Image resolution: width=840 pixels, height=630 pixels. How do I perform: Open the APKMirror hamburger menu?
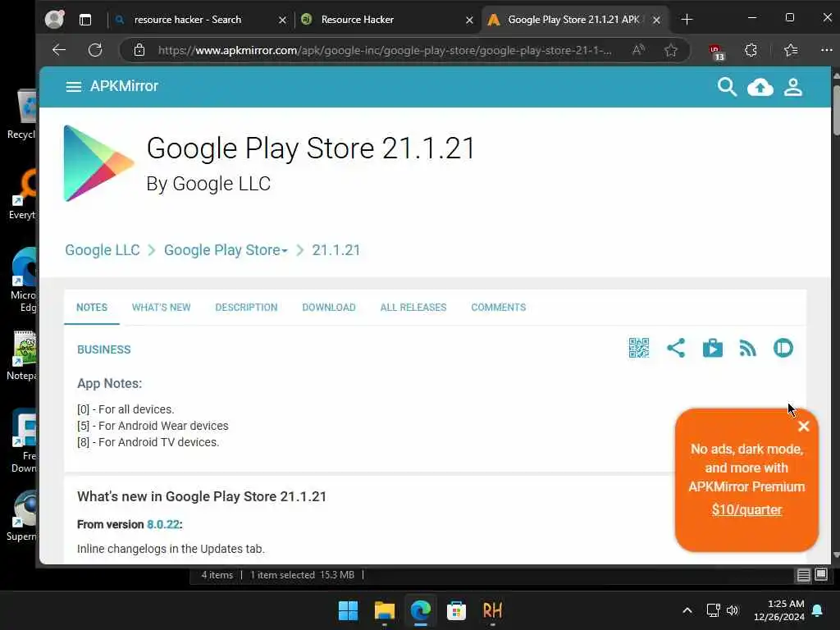(73, 87)
